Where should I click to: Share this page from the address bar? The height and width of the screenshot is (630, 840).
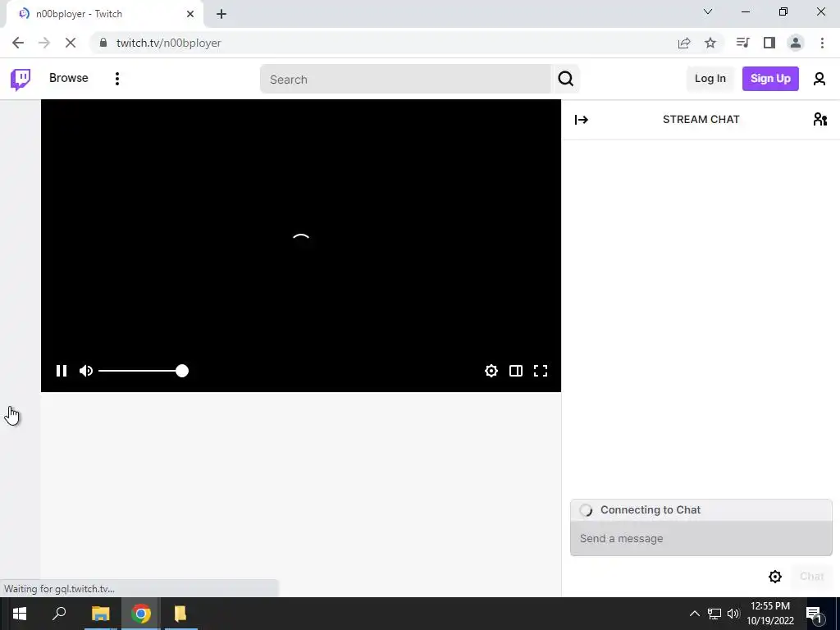point(684,43)
